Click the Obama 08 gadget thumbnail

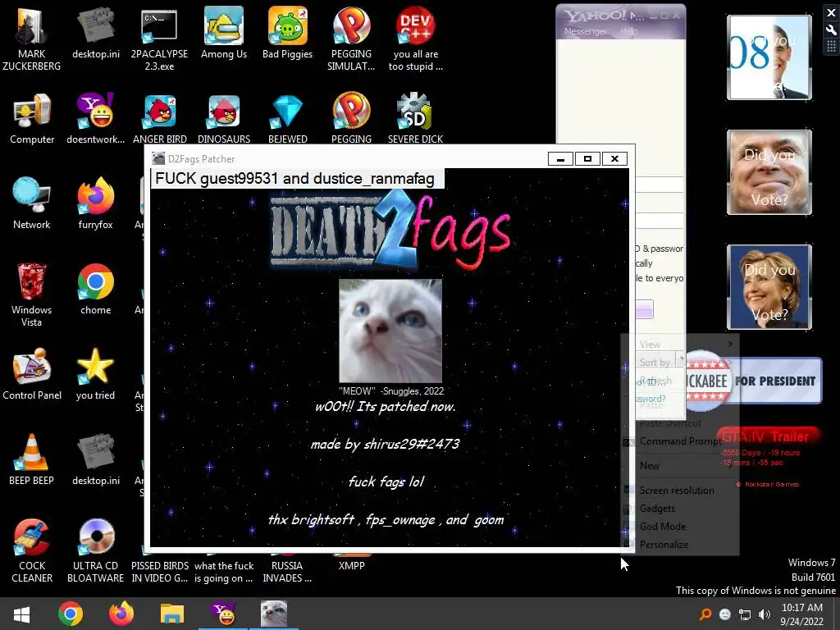click(x=769, y=57)
